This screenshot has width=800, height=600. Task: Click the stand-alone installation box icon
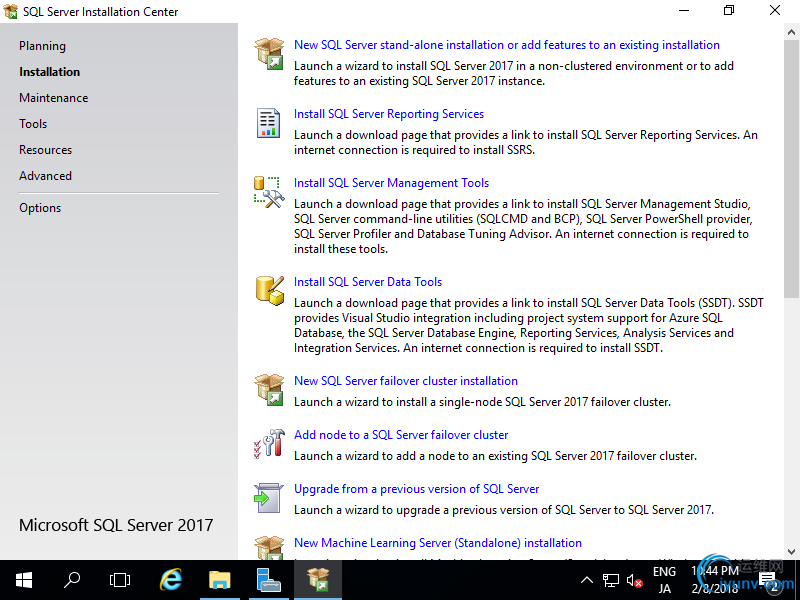tap(269, 54)
